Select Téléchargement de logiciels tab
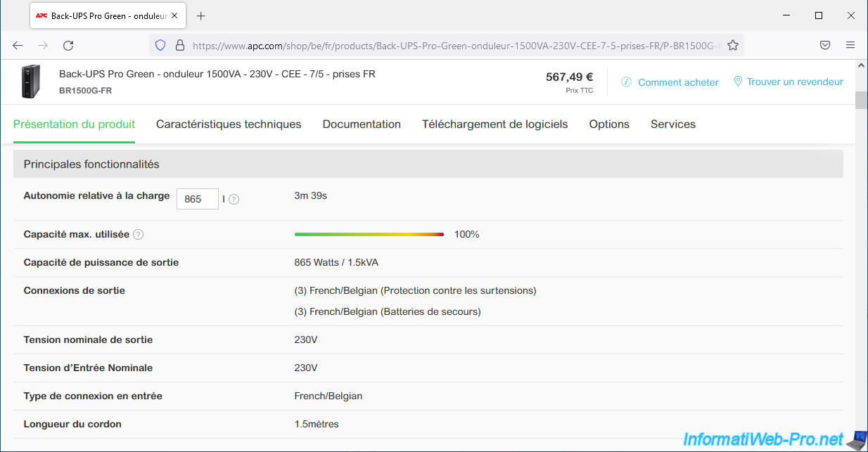This screenshot has width=868, height=452. pos(494,124)
